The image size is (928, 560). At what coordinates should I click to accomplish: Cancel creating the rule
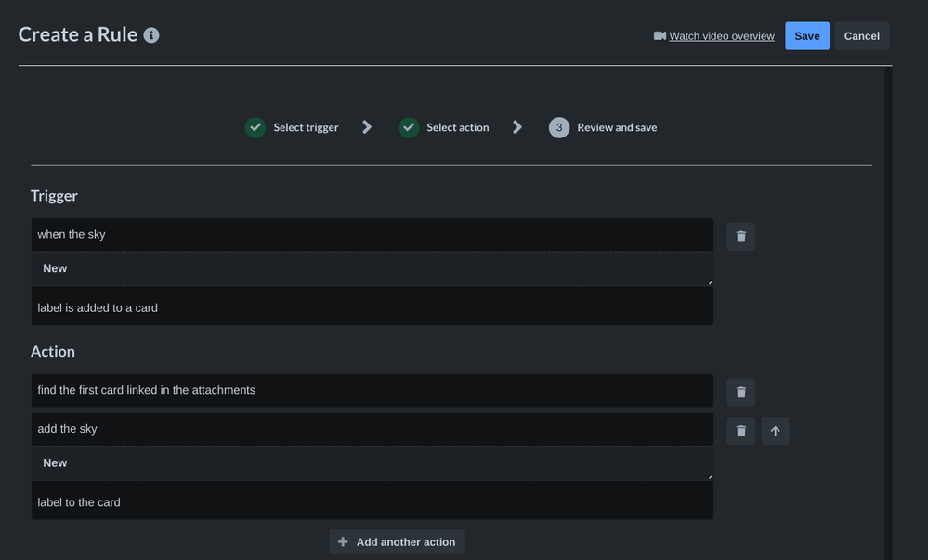(860, 35)
